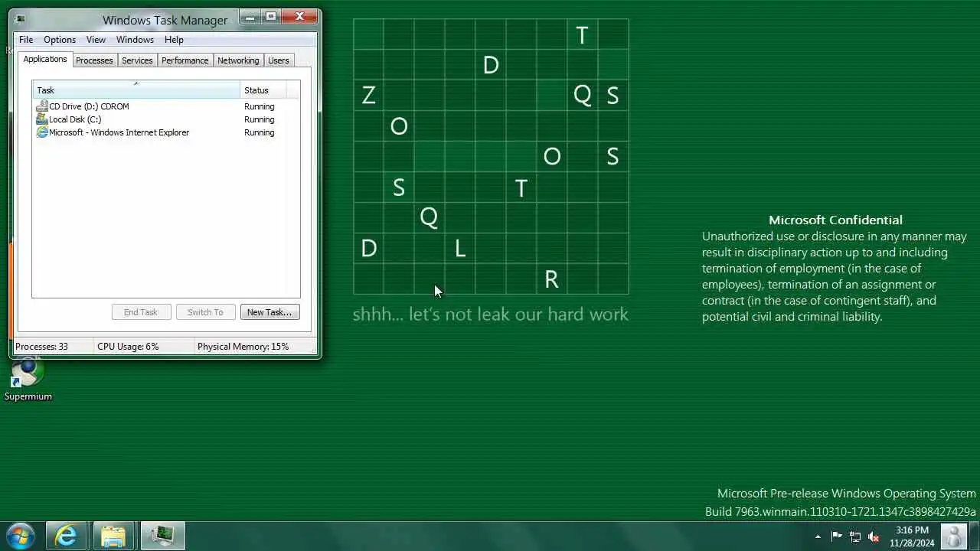This screenshot has width=980, height=551.
Task: Sort by the Status column header
Action: pos(263,90)
